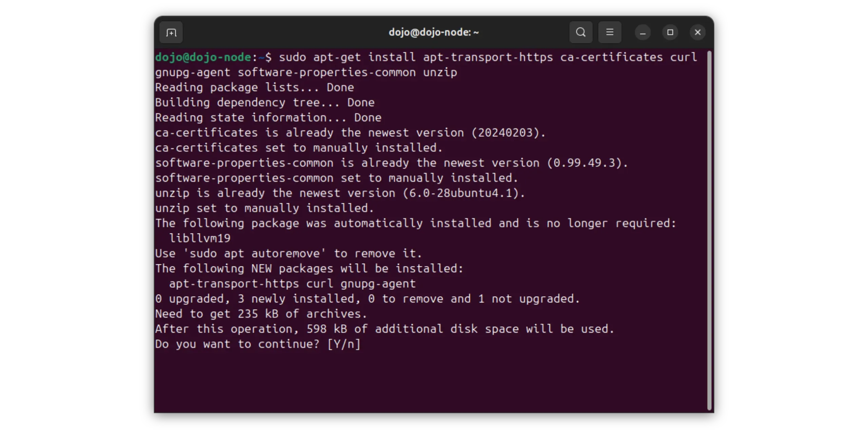Click the "apt-transport-https curl gnupg-agent" package line
Image resolution: width=868 pixels, height=433 pixels.
click(292, 284)
